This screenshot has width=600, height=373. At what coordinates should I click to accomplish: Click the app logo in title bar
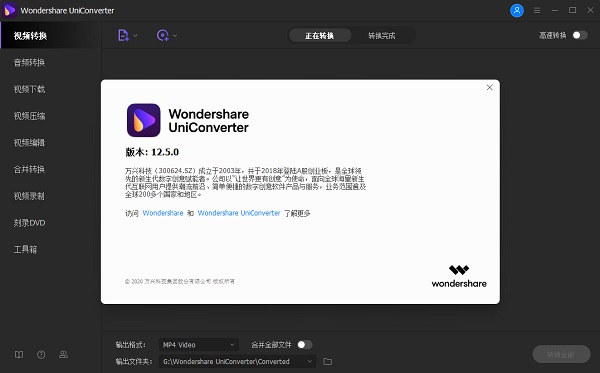tap(9, 10)
